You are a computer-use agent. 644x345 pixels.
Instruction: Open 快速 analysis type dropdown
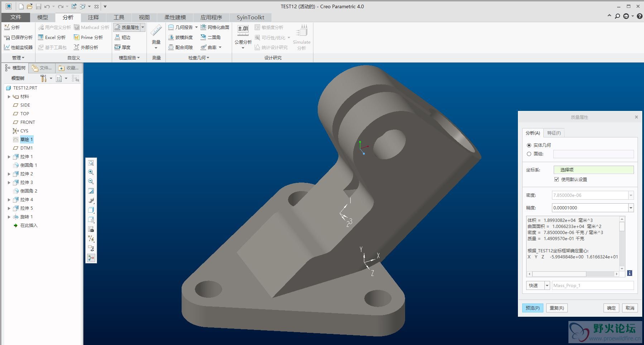point(547,285)
